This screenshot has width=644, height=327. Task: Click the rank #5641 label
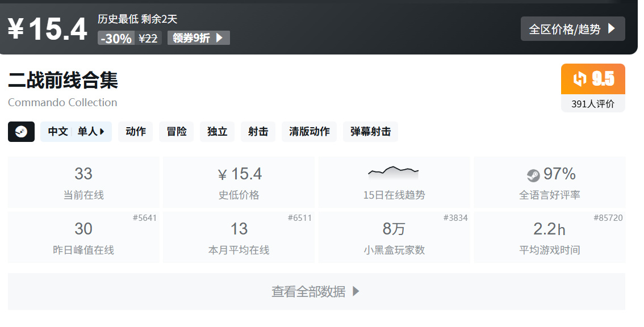tap(145, 218)
